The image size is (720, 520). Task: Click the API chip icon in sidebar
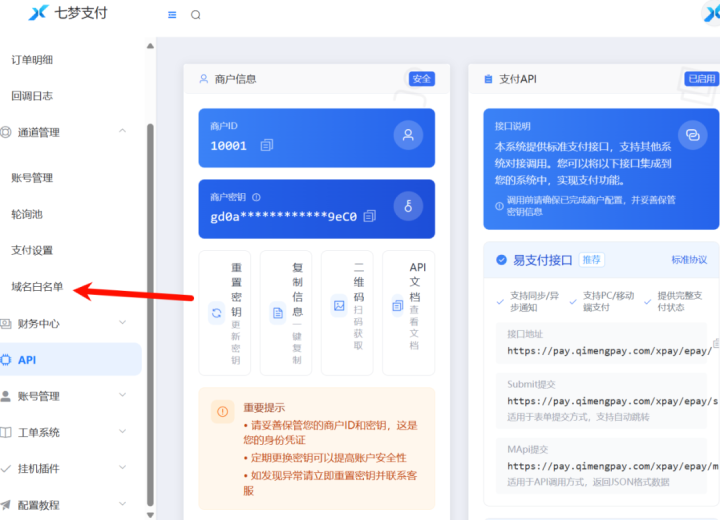point(6,360)
